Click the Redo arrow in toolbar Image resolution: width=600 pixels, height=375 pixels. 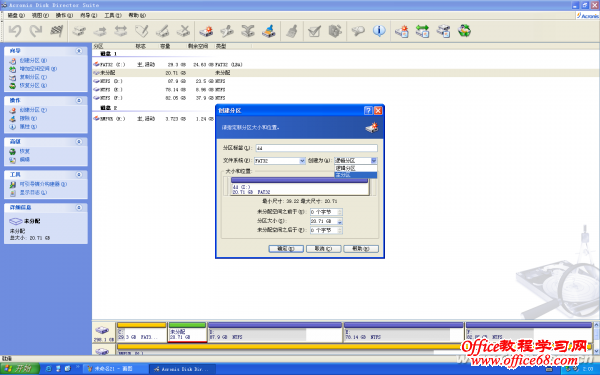(x=36, y=31)
